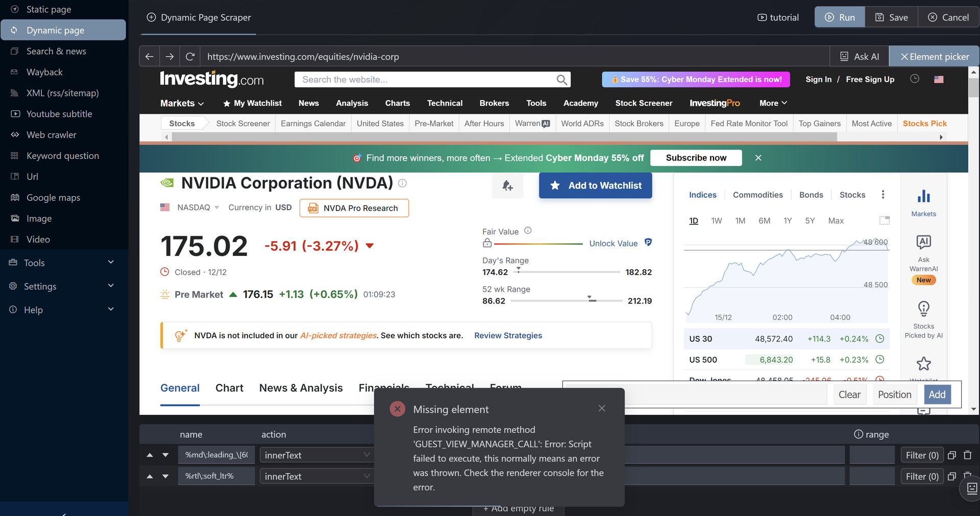Switch to the Commodities tab

pyautogui.click(x=757, y=195)
